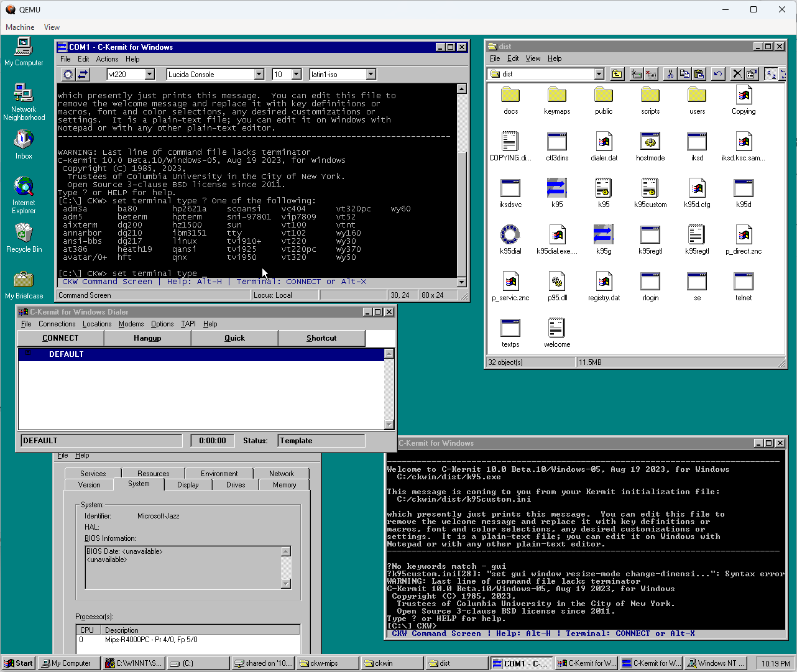Click the CONNECT button in Dialer

click(x=60, y=338)
